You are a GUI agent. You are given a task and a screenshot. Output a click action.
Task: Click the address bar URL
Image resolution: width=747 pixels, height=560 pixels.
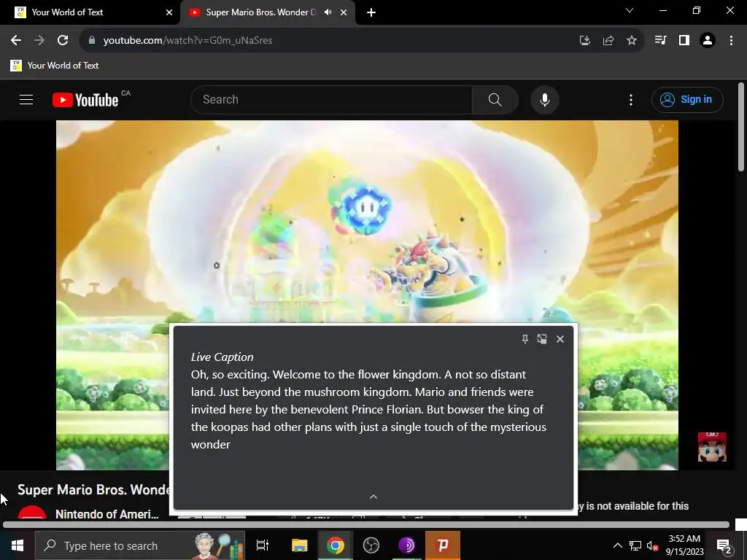[x=187, y=41]
